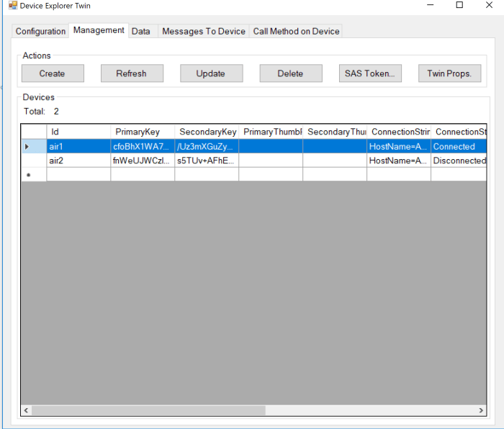This screenshot has width=504, height=429.
Task: Click the fnWeUJWCzl... primary key cell
Action: (143, 161)
